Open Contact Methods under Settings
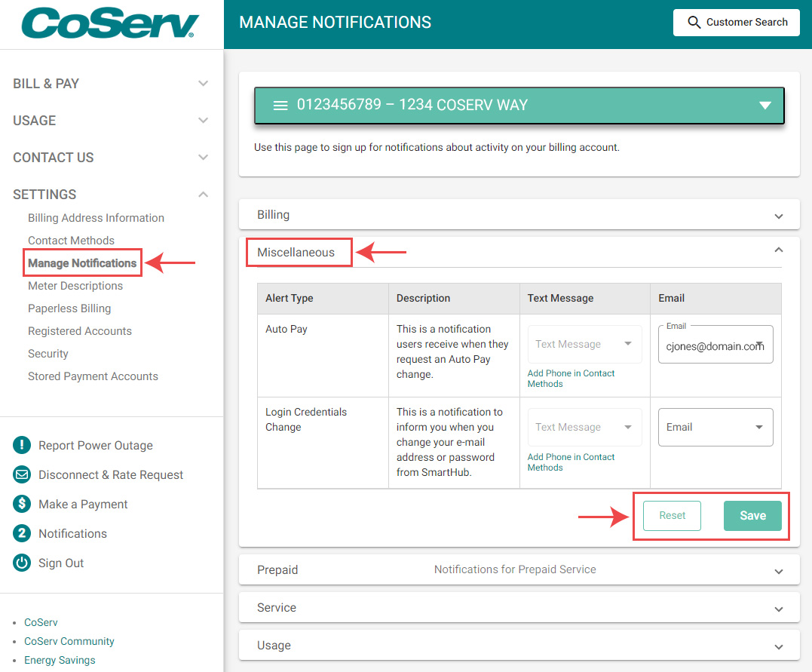 [x=71, y=241]
